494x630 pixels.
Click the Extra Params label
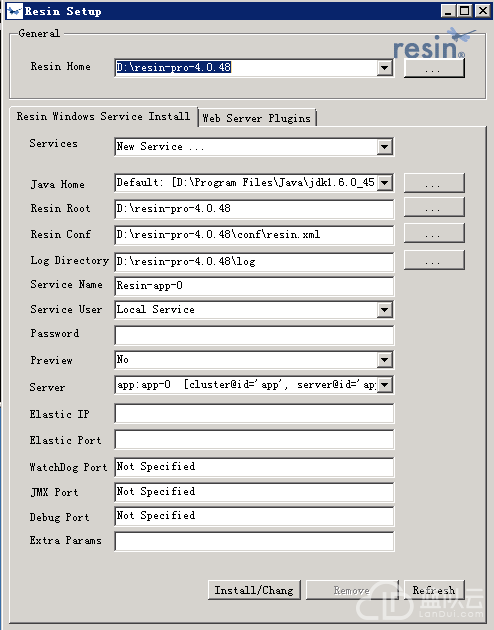(x=65, y=540)
